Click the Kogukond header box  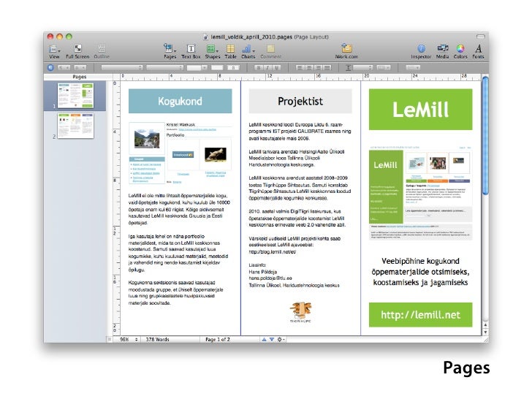point(180,101)
